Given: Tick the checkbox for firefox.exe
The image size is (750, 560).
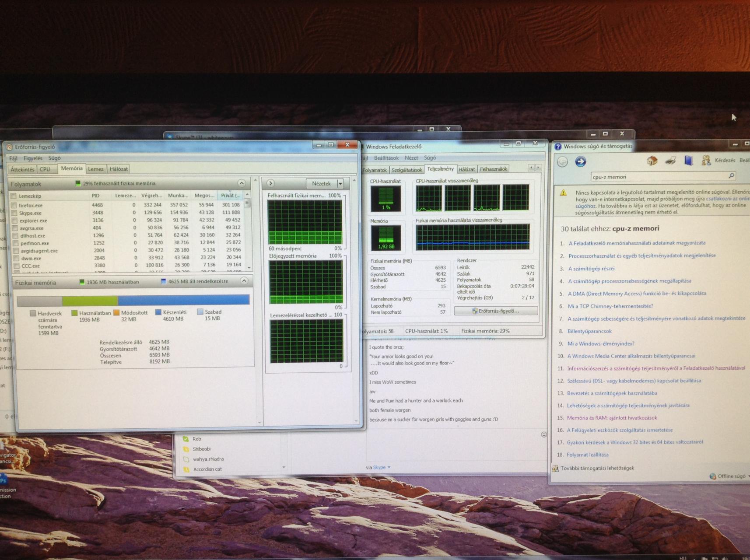Looking at the screenshot, I should (14, 205).
